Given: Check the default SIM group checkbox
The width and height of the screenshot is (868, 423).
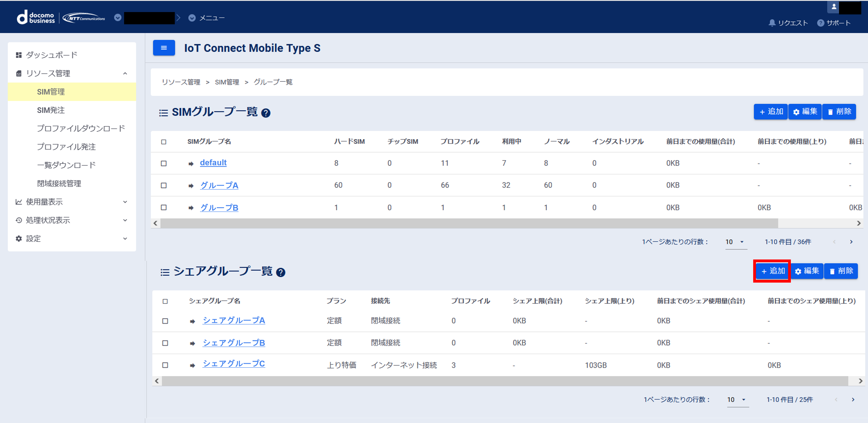Looking at the screenshot, I should tap(164, 163).
